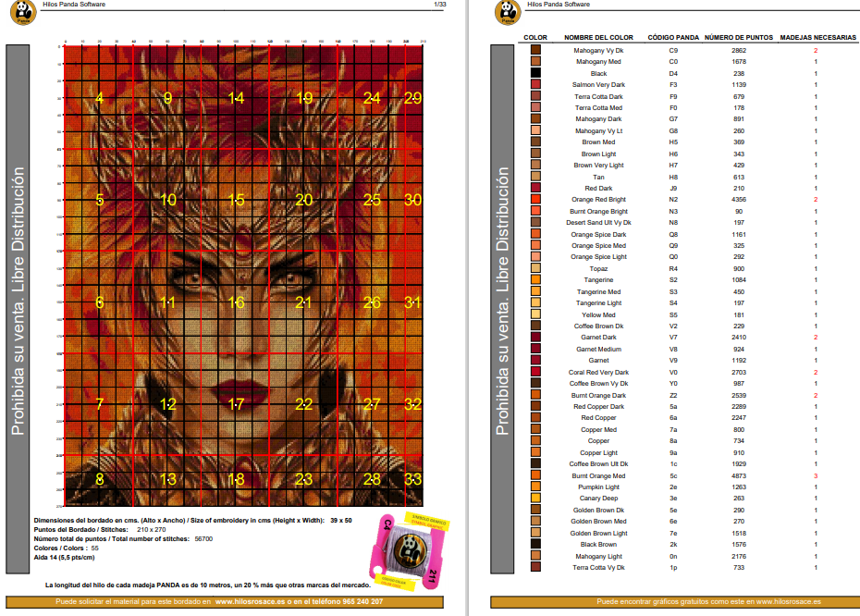Click Panda code N2
This screenshot has width=860, height=616.
point(673,199)
